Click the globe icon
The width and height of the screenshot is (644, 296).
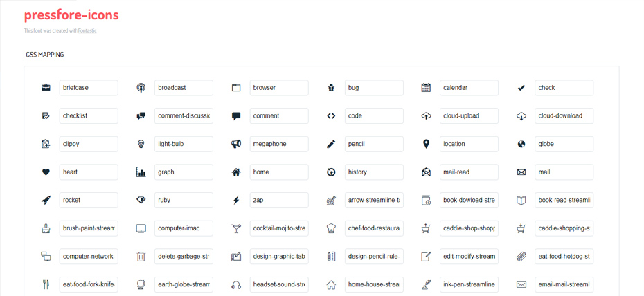521,144
